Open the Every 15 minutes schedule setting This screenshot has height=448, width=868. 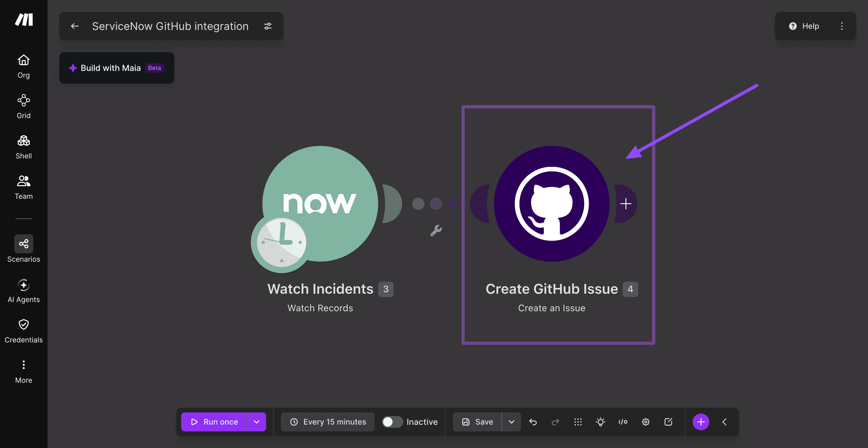coord(327,422)
